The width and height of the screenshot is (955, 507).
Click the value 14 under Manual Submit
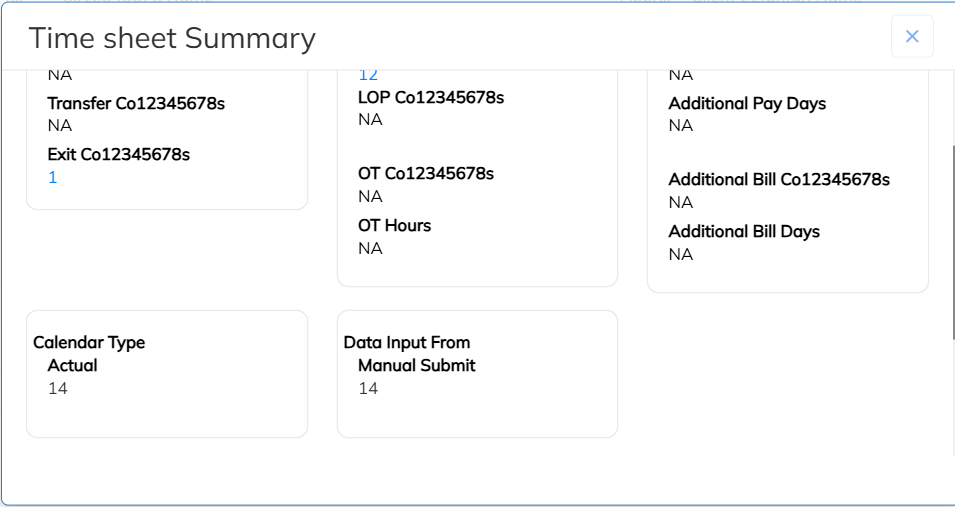coord(369,388)
